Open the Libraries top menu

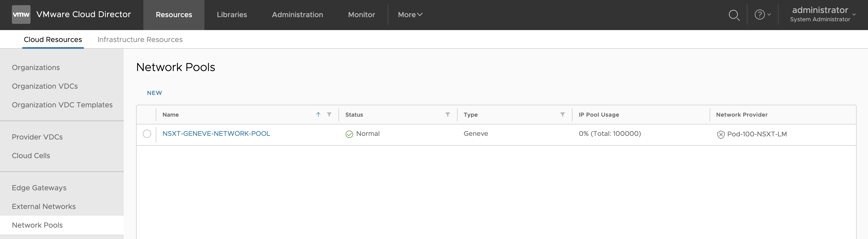coord(232,15)
